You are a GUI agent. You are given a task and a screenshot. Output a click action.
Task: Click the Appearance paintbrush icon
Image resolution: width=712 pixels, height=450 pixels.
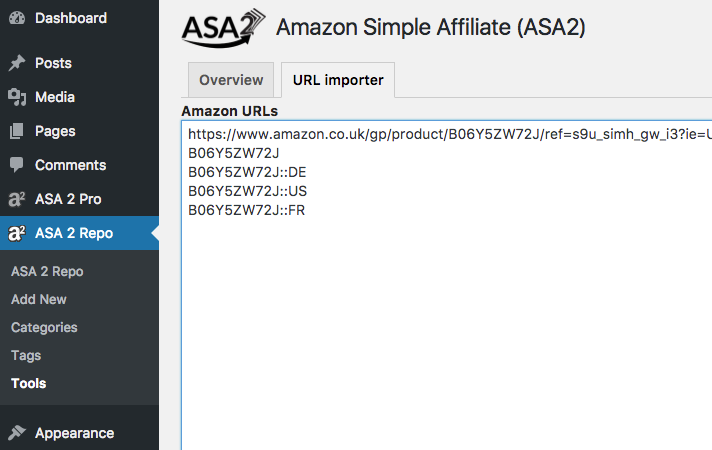click(17, 433)
